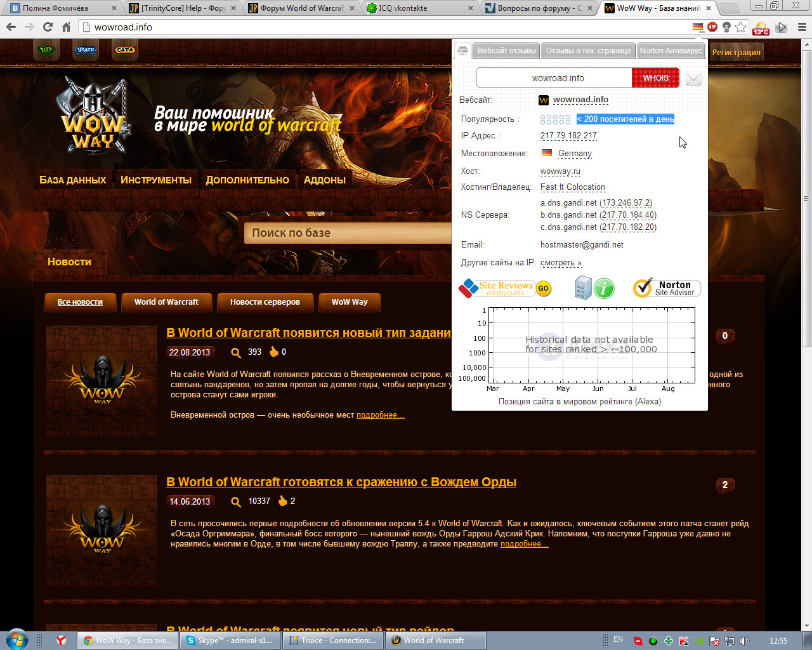Screen dimensions: 812x650
Task: Switch to the Полина Фомичёва VK tab
Action: (63, 8)
